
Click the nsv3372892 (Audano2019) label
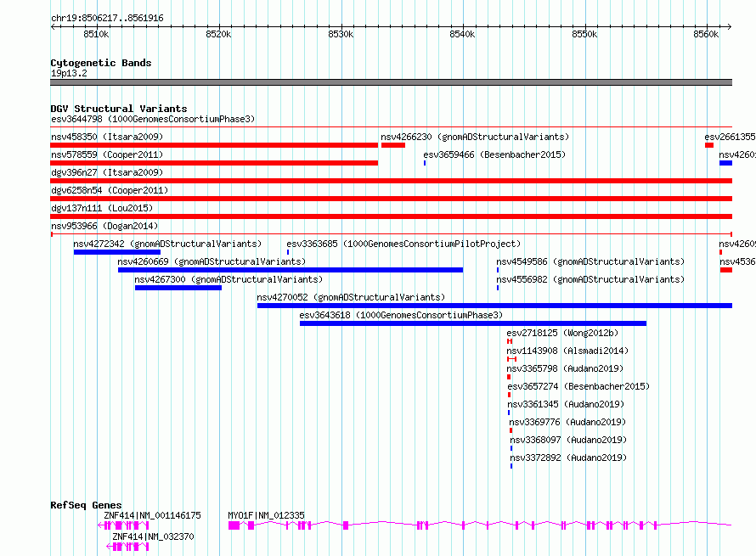pos(568,458)
